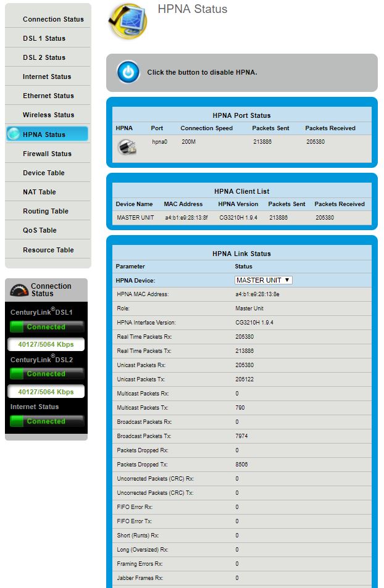Open the HPNA Device dropdown

264,280
